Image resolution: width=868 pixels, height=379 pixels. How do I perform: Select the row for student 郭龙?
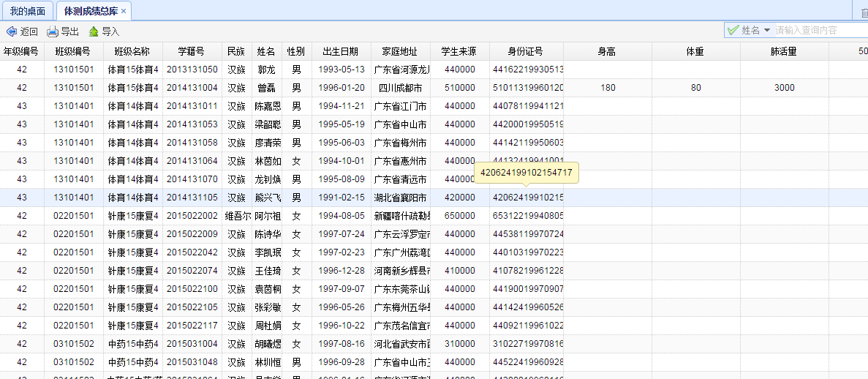pyautogui.click(x=266, y=70)
